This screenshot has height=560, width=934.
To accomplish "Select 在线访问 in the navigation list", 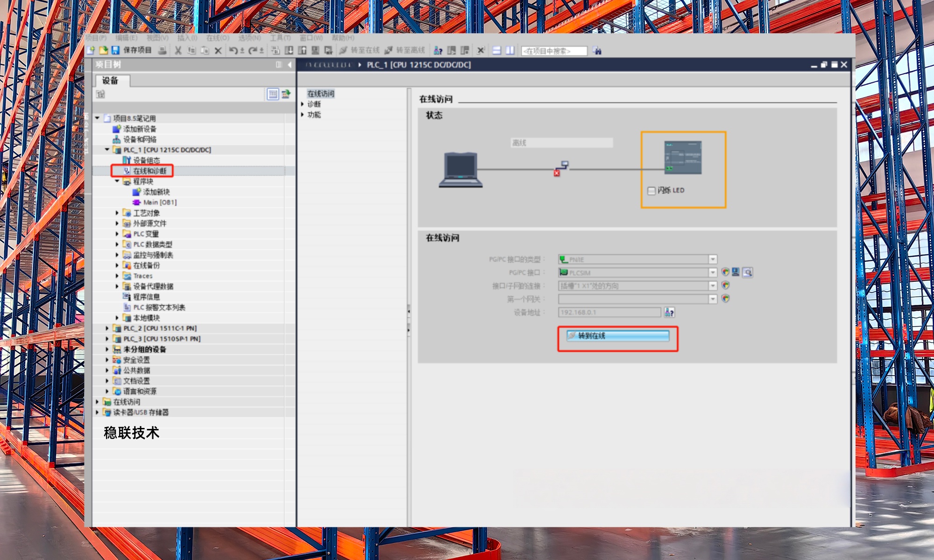I will (321, 94).
